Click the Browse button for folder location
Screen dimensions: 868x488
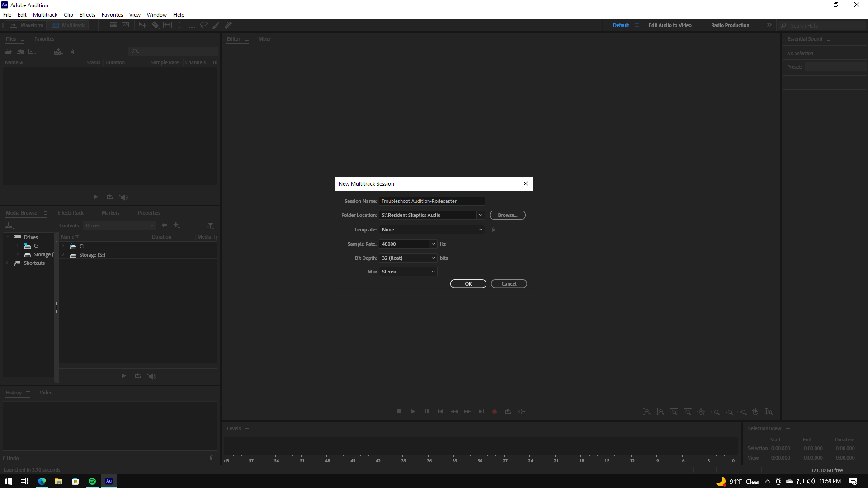click(507, 215)
